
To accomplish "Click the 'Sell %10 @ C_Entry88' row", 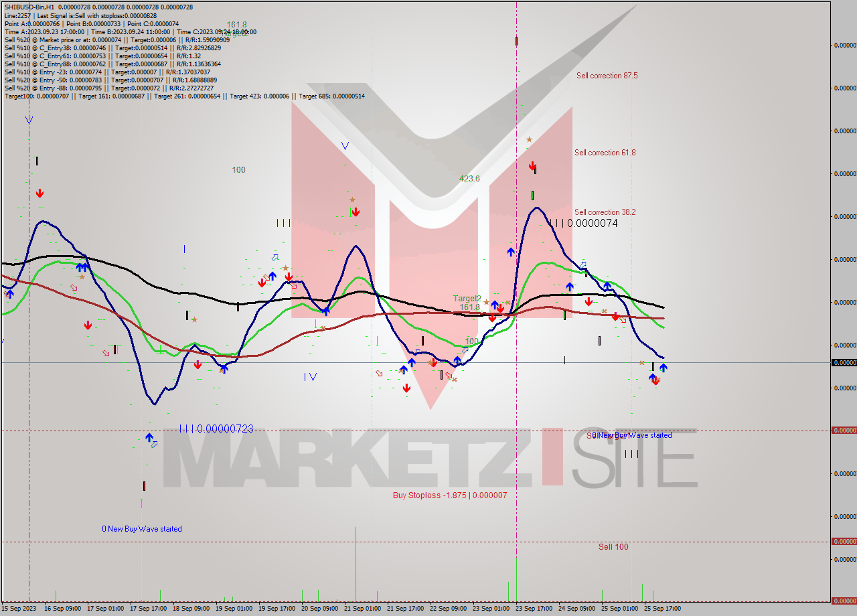I will coord(112,64).
